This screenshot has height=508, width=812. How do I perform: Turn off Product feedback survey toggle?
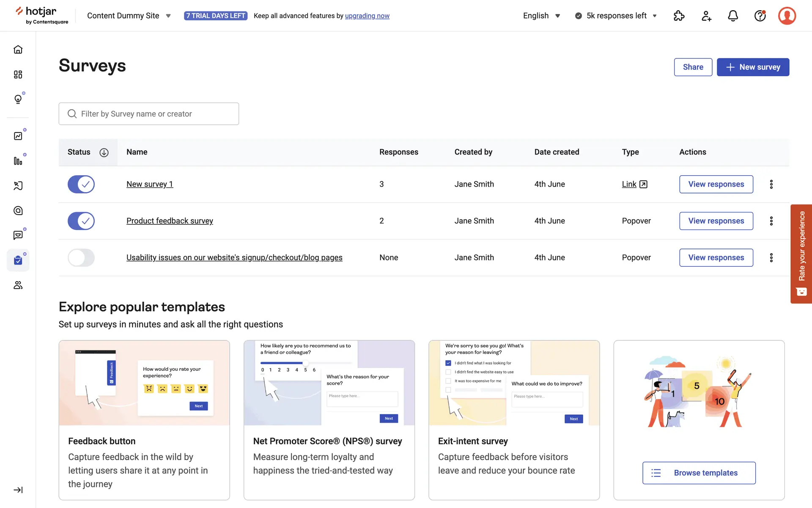(x=81, y=221)
